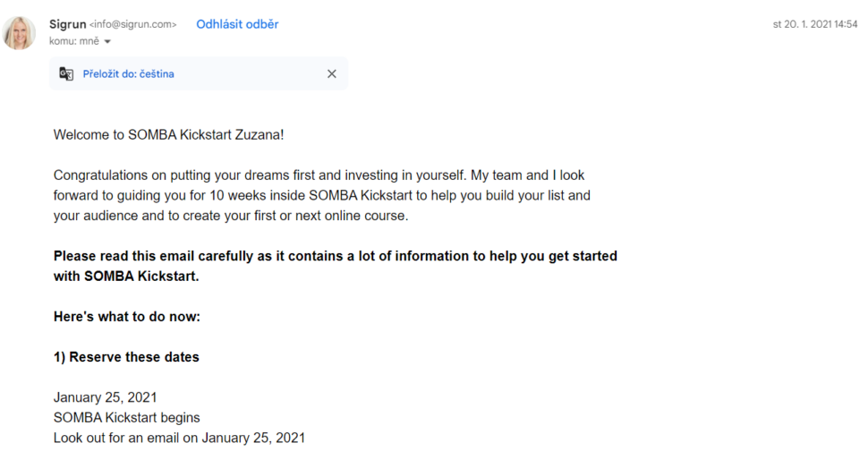Dismiss the translation bar with the X

click(332, 74)
